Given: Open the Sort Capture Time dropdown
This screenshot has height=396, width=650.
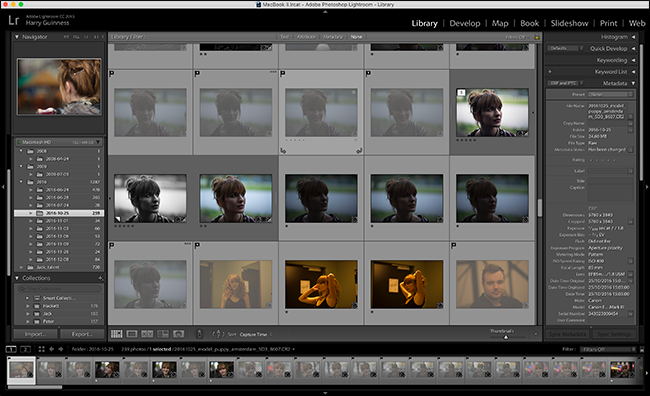Looking at the screenshot, I should (255, 334).
